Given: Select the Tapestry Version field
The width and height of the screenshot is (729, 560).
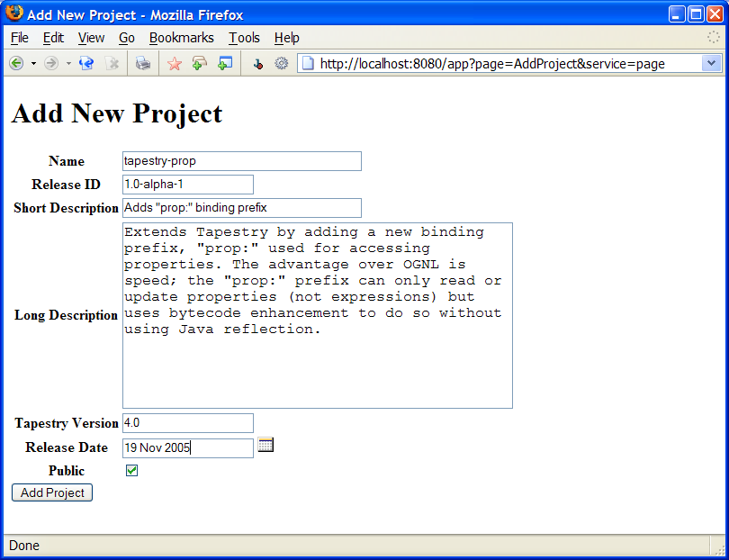Looking at the screenshot, I should pos(187,423).
